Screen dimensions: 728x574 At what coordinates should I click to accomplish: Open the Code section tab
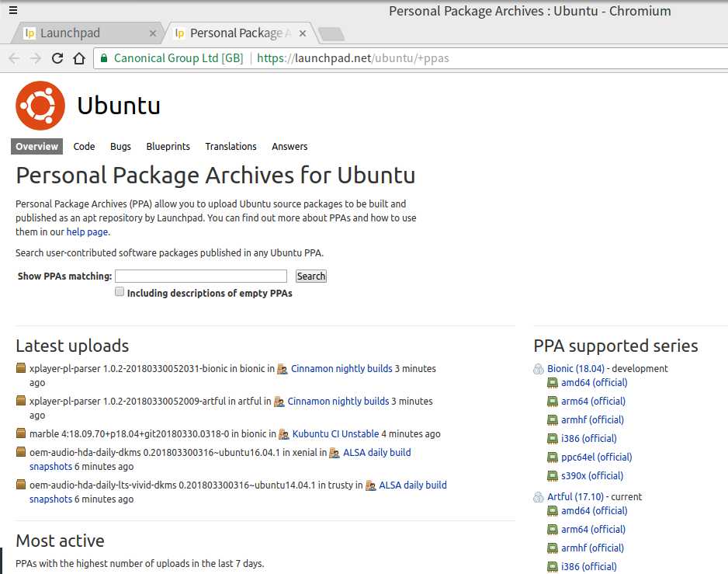84,146
